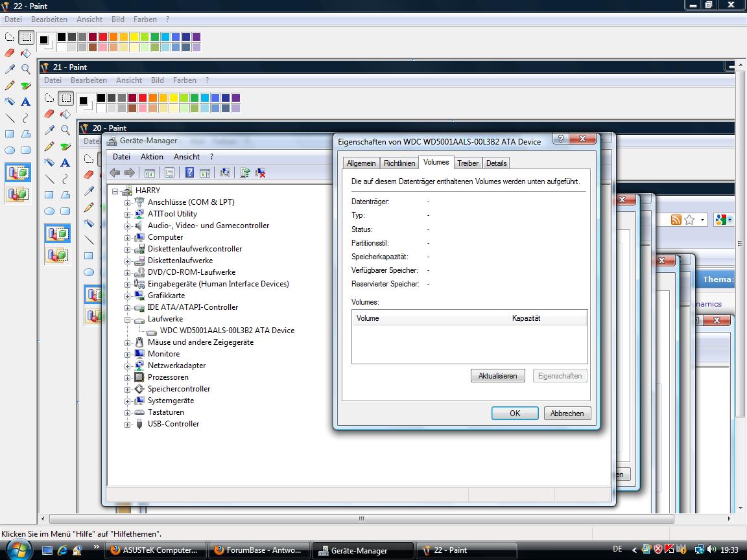Open the Details tab
This screenshot has height=560, width=747.
point(497,163)
